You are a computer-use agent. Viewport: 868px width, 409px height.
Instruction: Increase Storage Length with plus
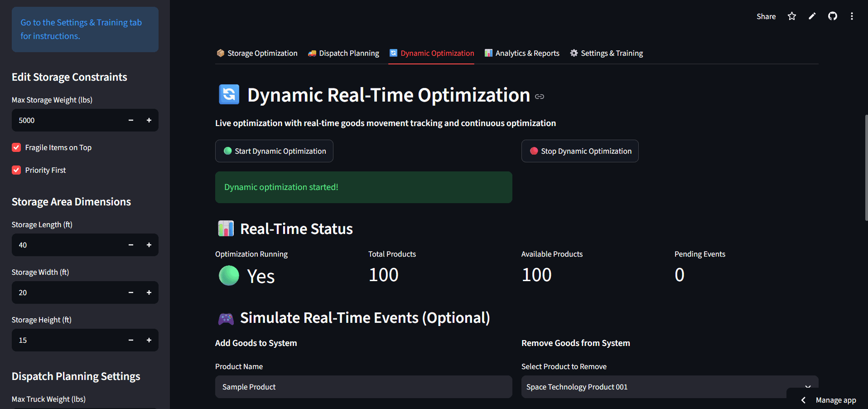[x=149, y=245]
